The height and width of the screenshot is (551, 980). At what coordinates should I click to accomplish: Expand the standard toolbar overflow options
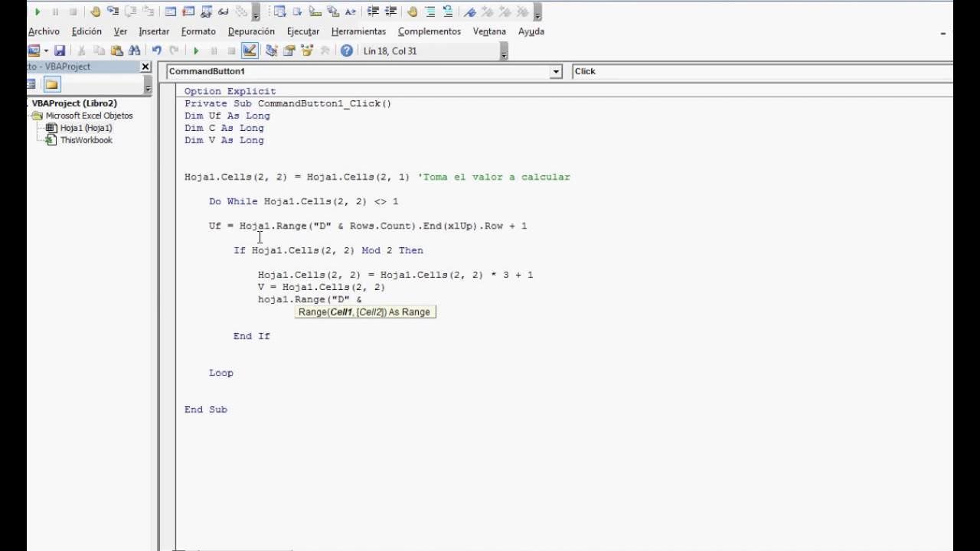coord(504,51)
